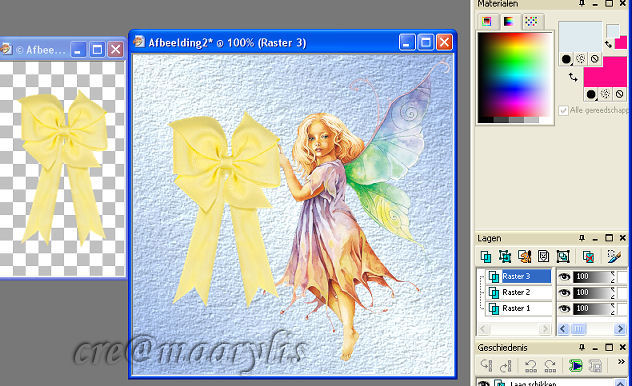The width and height of the screenshot is (632, 386).
Task: Switch to the Frame tab in Materialen
Action: tap(487, 21)
